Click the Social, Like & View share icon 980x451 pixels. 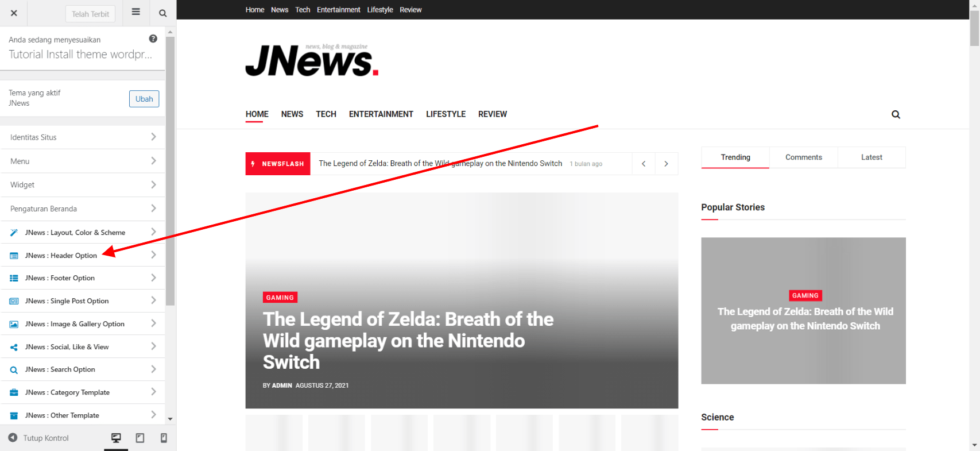(14, 347)
